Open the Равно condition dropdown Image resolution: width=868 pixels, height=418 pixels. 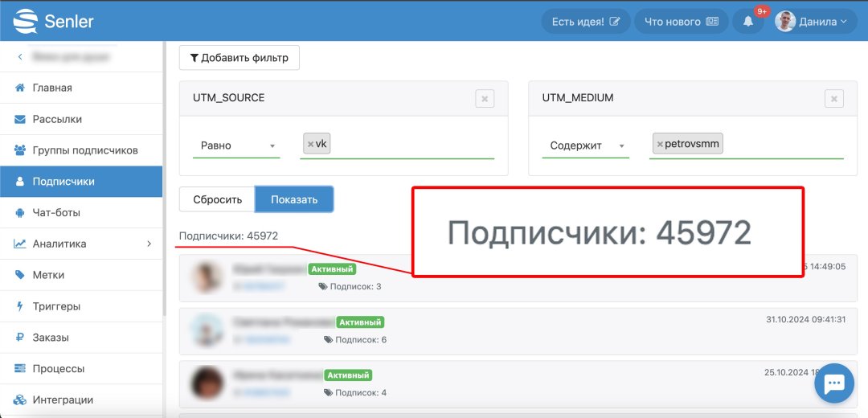pos(238,145)
